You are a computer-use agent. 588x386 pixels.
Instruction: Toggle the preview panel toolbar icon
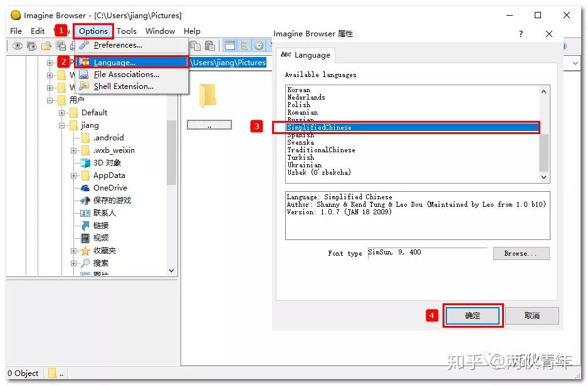pyautogui.click(x=230, y=46)
